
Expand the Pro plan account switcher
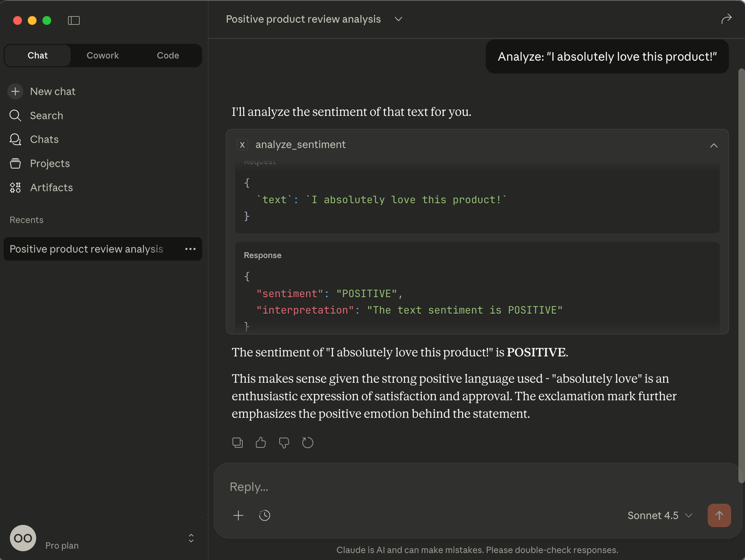191,538
